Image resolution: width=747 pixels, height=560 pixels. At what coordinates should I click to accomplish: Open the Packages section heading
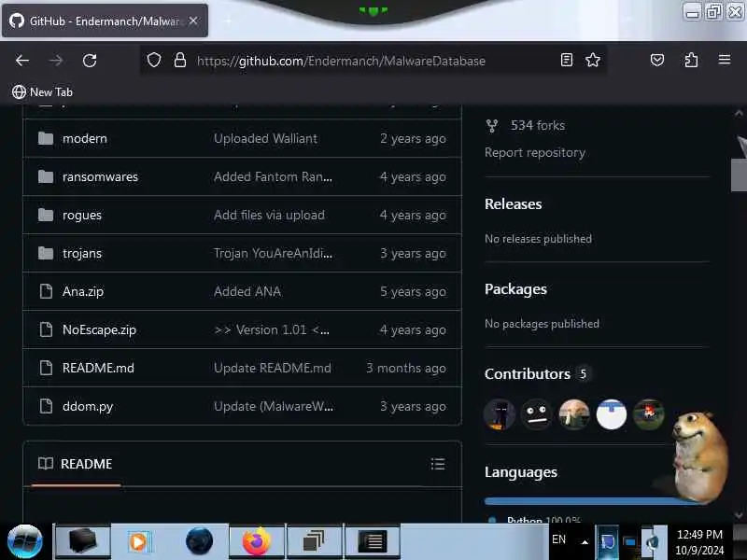(x=516, y=289)
